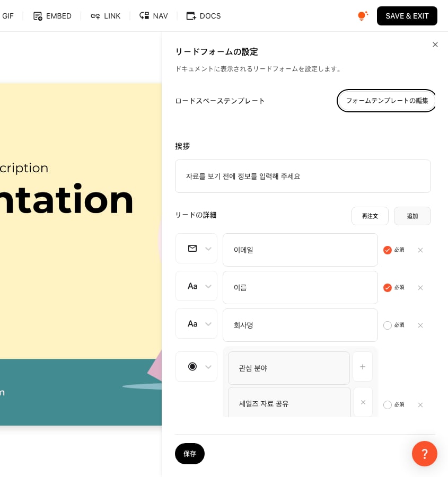The width and height of the screenshot is (448, 477).
Task: Uncheck required for the 이름 field
Action: coord(388,288)
